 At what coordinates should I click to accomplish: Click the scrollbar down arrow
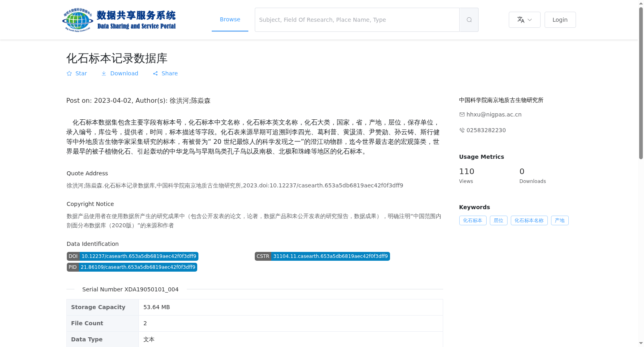[641, 343]
